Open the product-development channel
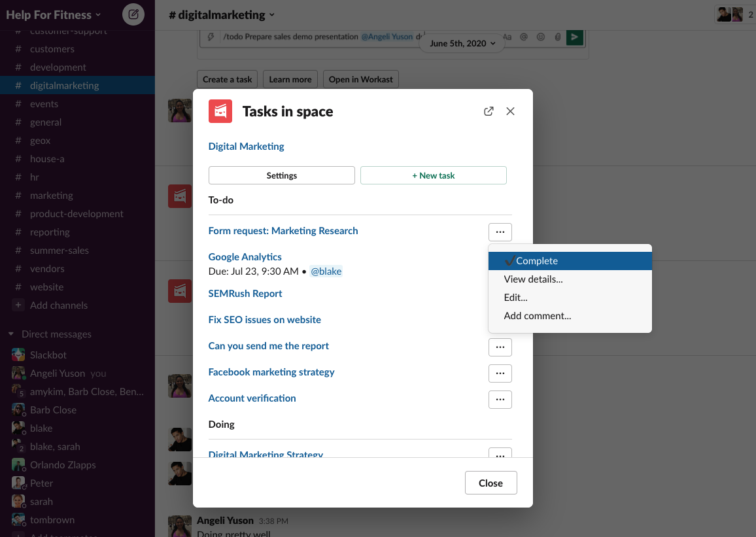756x537 pixels. tap(77, 213)
